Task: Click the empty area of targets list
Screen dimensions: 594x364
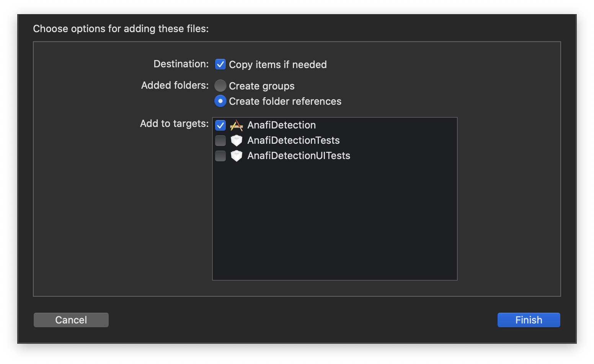Action: 335,222
